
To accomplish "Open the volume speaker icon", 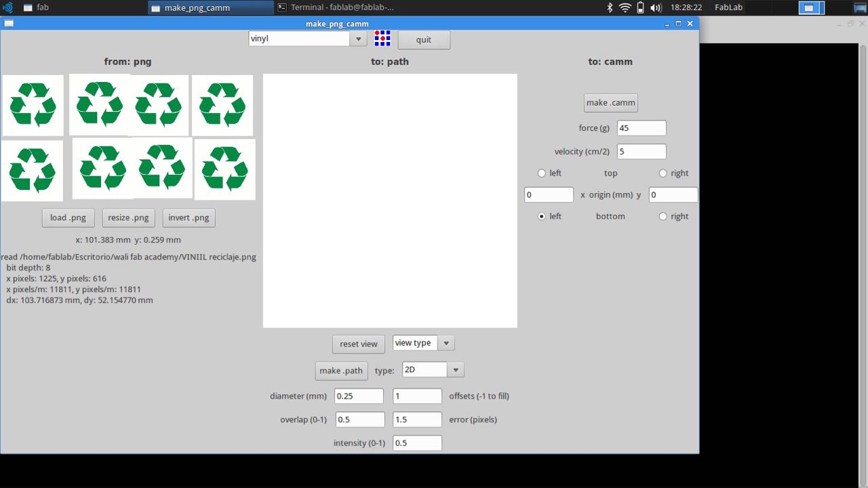I will click(656, 7).
